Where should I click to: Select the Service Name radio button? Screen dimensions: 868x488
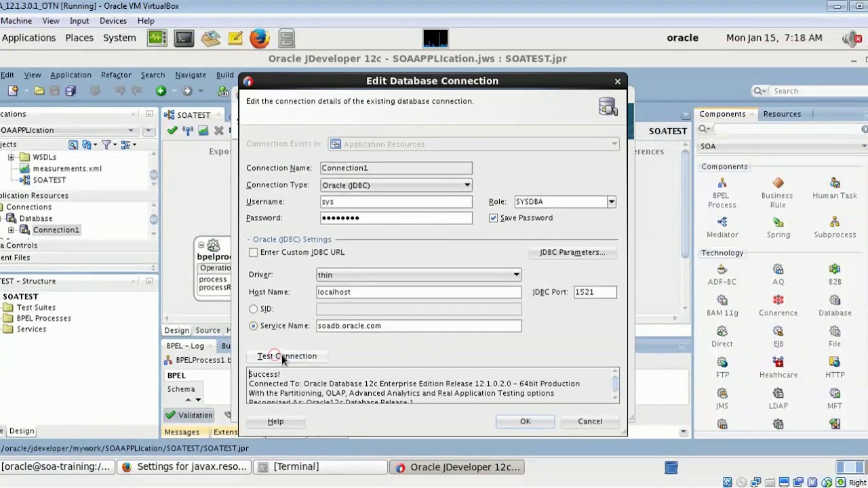[253, 326]
